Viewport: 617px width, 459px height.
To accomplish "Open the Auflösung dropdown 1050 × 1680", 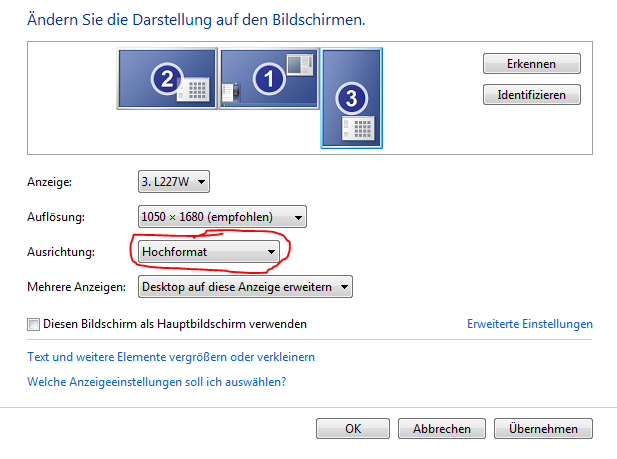I will click(x=222, y=217).
